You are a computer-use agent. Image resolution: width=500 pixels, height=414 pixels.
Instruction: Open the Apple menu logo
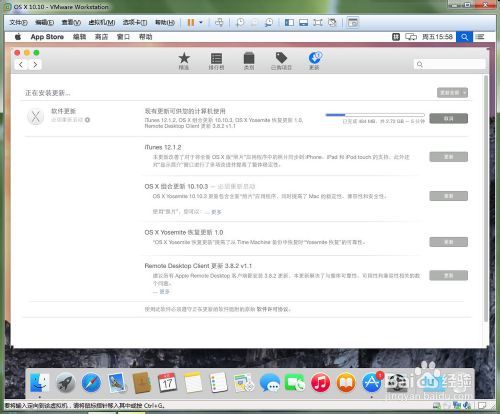[x=18, y=37]
